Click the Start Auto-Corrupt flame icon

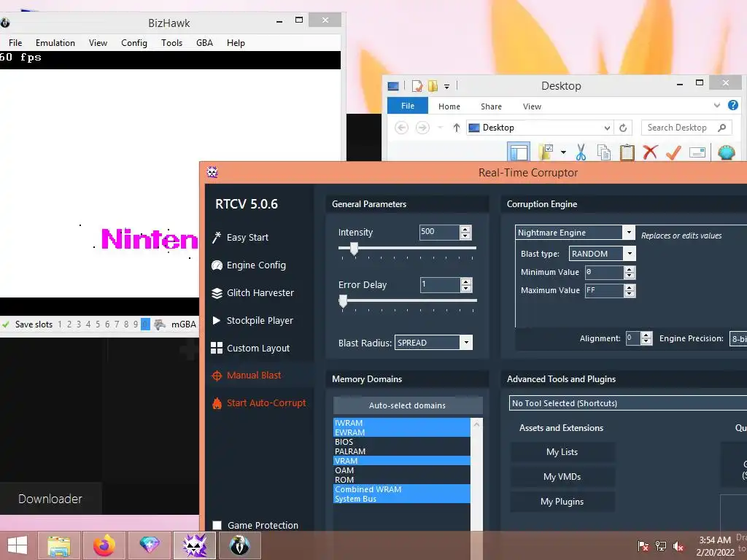(217, 403)
